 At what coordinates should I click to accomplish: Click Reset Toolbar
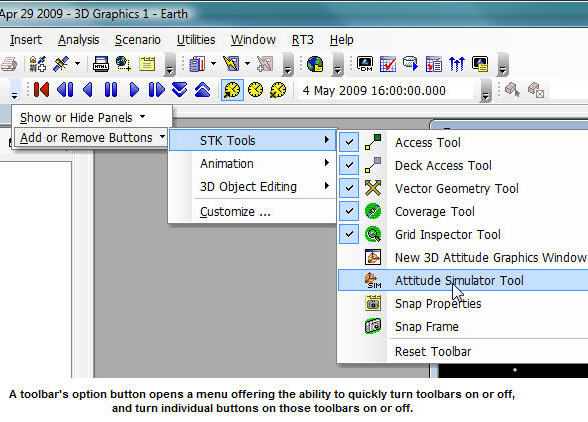[433, 351]
